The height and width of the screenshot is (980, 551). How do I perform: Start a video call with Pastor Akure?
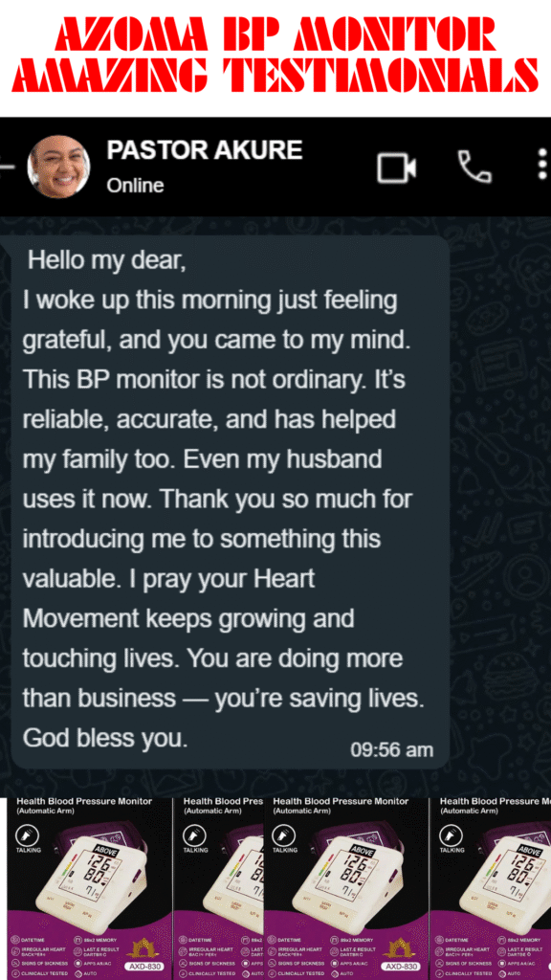point(397,167)
